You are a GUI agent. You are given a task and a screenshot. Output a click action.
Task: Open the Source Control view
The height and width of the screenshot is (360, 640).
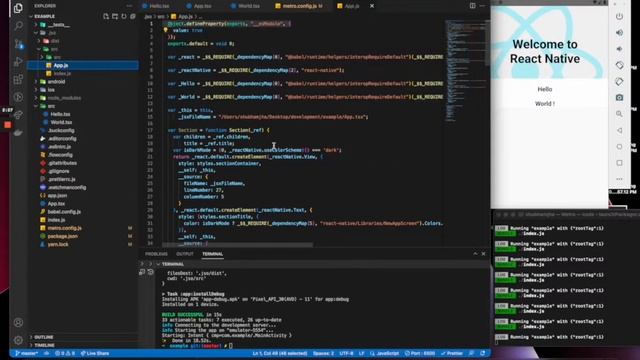18,44
